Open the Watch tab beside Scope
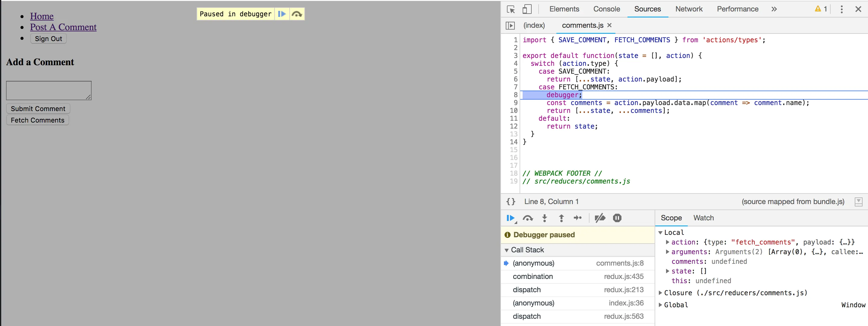 pyautogui.click(x=703, y=218)
